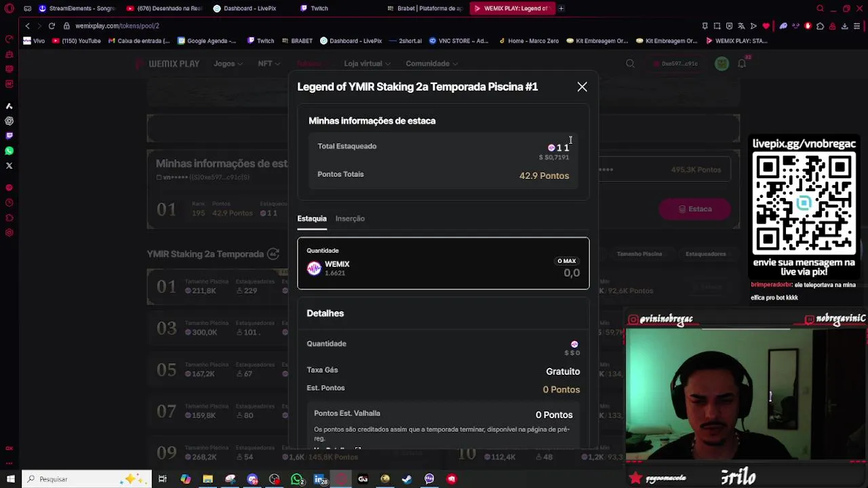The width and height of the screenshot is (868, 488).
Task: Open WhatsApp from the taskbar
Action: pyautogui.click(x=296, y=479)
